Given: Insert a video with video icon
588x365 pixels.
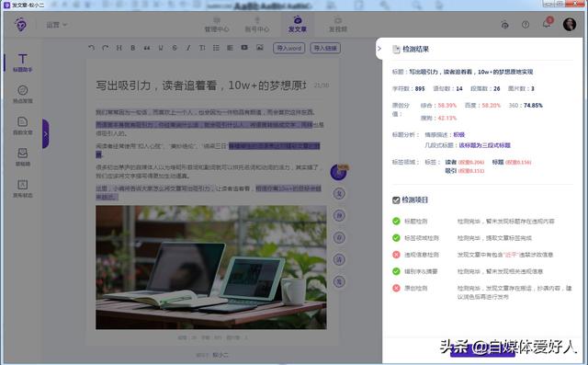Looking at the screenshot, I should pyautogui.click(x=244, y=48).
